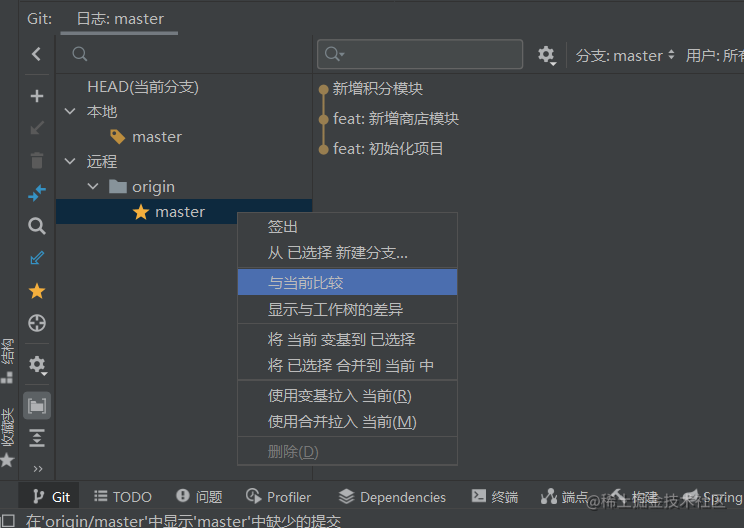Toggle the Group by Directory icon
Viewport: 744px width, 528px height.
coord(37,406)
